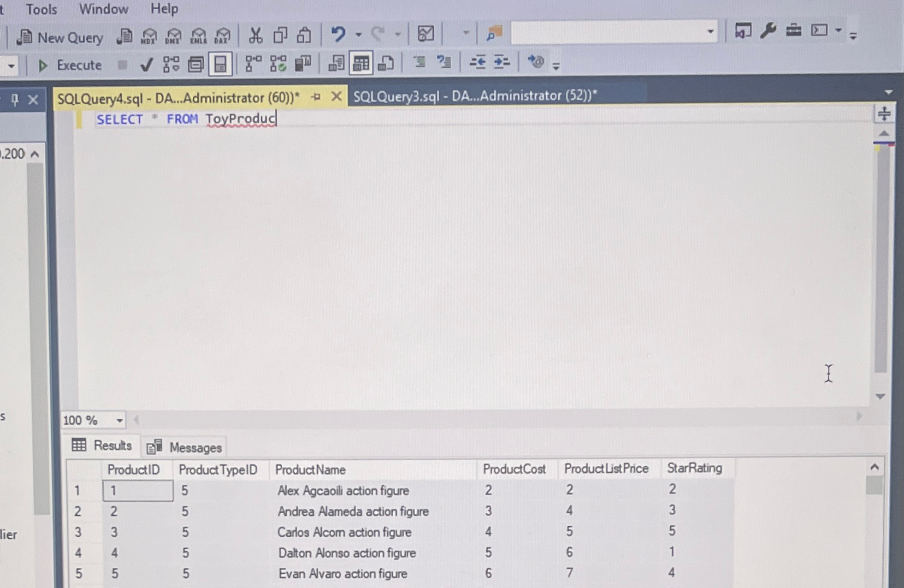904x588 pixels.
Task: Click the New Query button
Action: click(x=60, y=37)
